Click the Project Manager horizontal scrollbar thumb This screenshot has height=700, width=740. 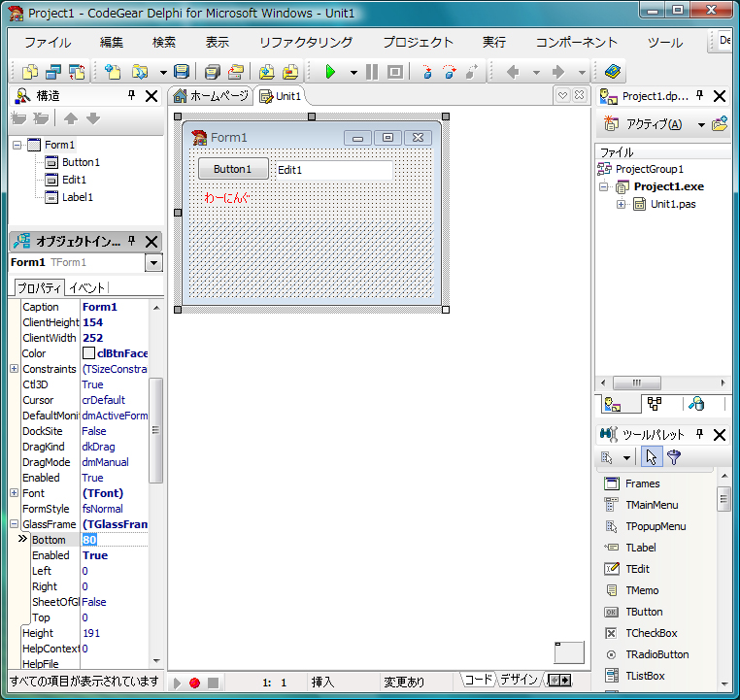[x=637, y=383]
